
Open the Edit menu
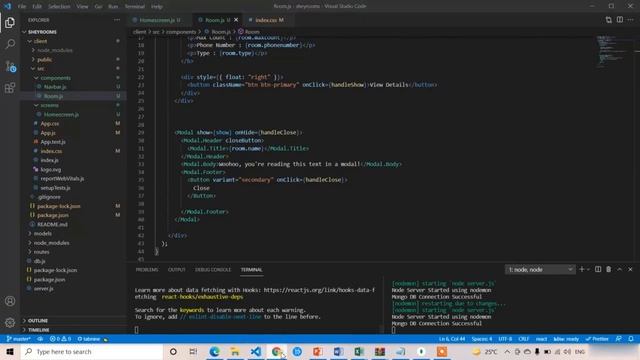[x=37, y=7]
